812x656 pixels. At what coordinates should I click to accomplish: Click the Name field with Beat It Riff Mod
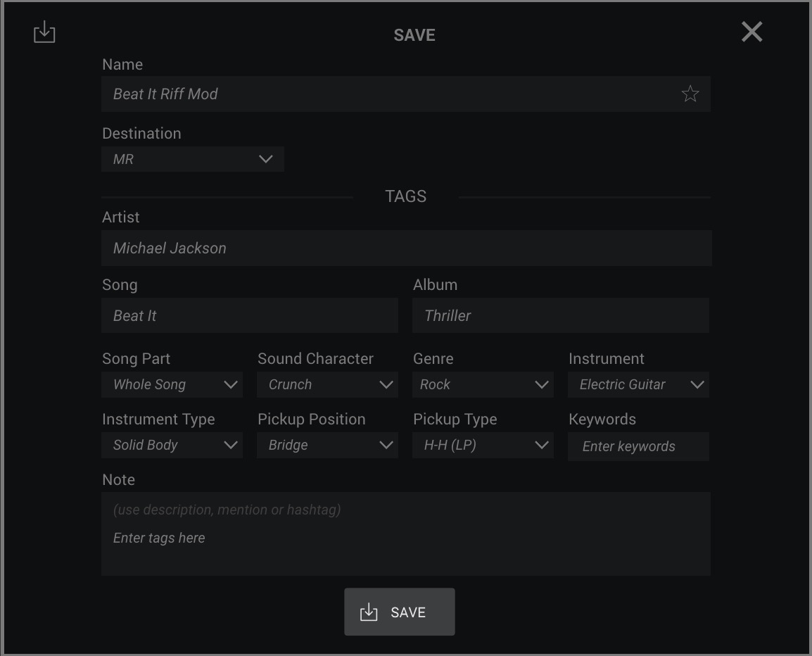click(x=406, y=94)
